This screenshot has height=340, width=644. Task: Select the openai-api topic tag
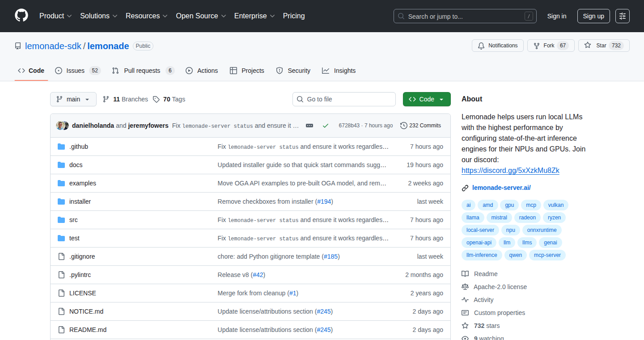click(479, 243)
